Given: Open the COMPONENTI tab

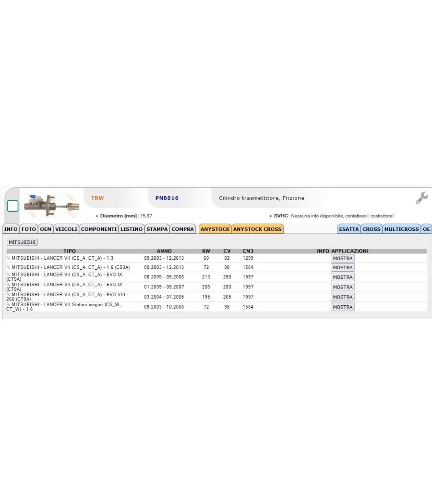Looking at the screenshot, I should [x=99, y=229].
